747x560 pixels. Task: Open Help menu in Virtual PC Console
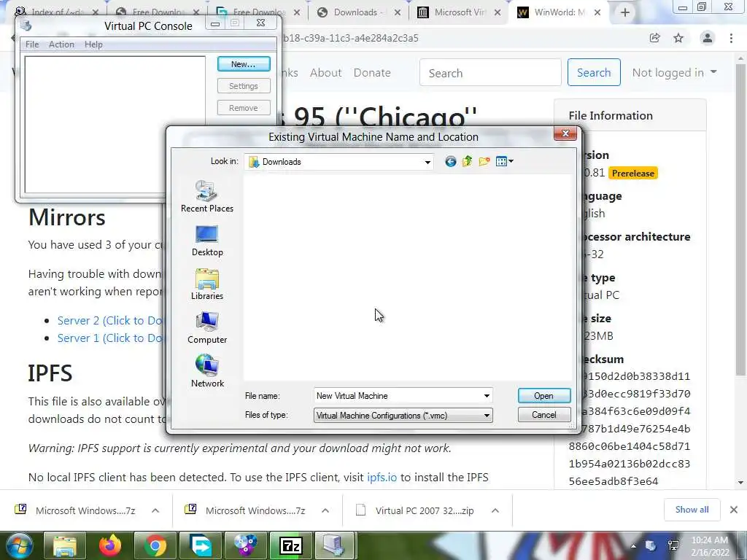click(x=93, y=44)
